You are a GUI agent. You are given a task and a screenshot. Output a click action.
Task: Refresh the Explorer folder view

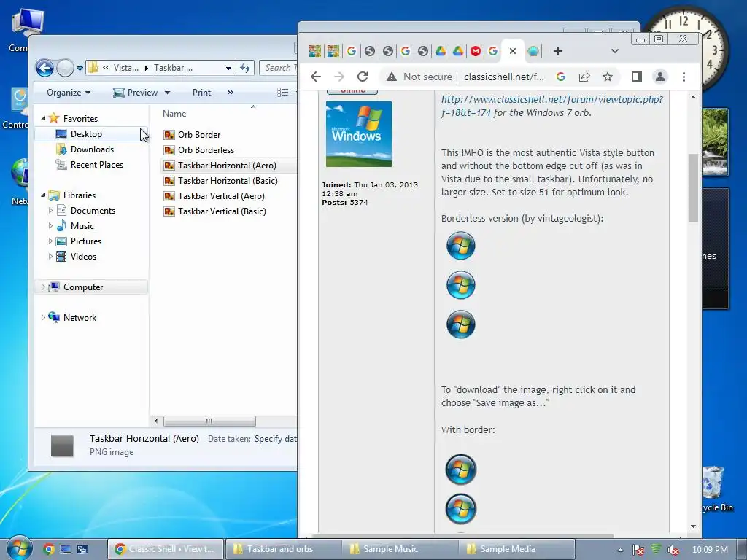[245, 68]
